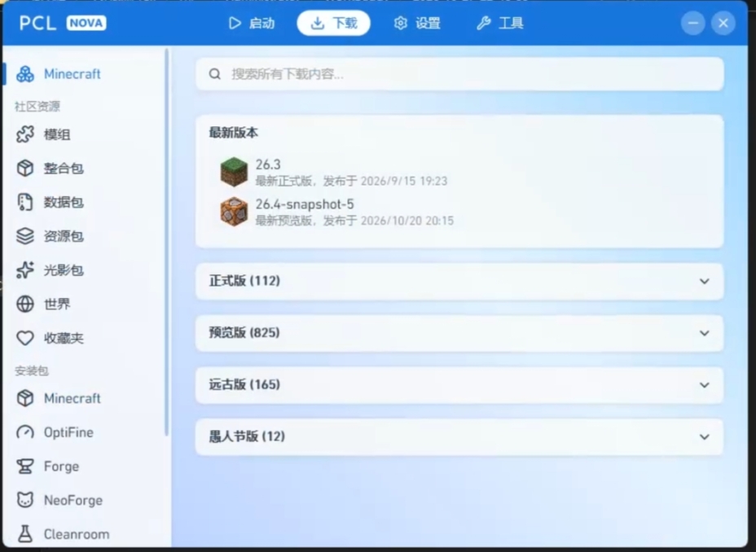Expand the 正式版 (112) section
Image resolution: width=756 pixels, height=552 pixels.
coord(459,282)
